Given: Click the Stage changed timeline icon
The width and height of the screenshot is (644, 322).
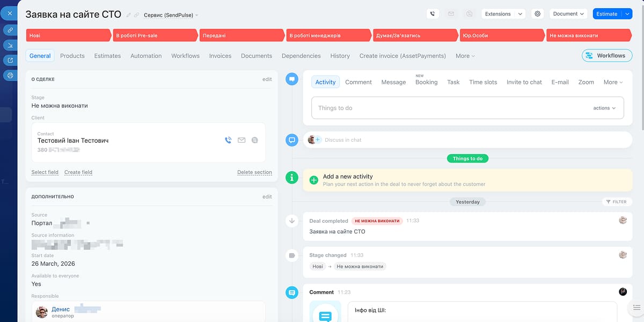Looking at the screenshot, I should pyautogui.click(x=292, y=255).
